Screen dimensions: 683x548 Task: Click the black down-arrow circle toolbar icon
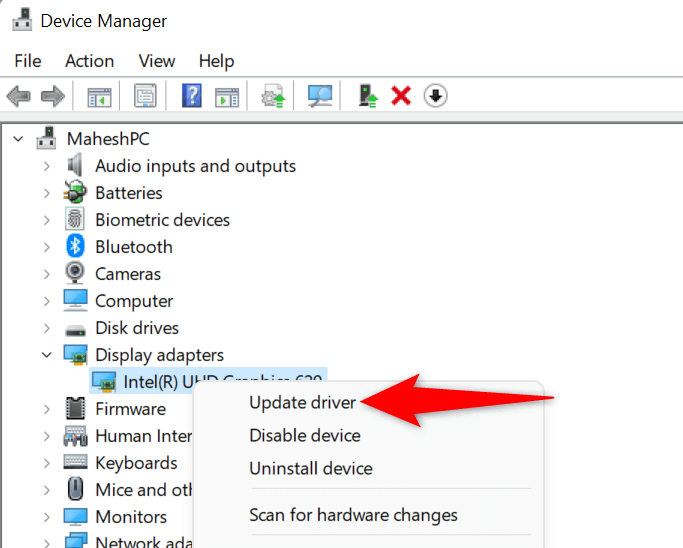coord(435,95)
